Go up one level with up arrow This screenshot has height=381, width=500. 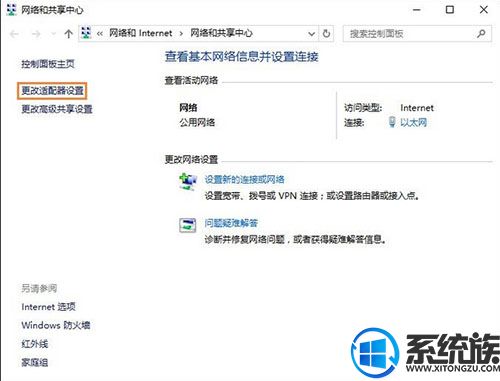(x=68, y=34)
